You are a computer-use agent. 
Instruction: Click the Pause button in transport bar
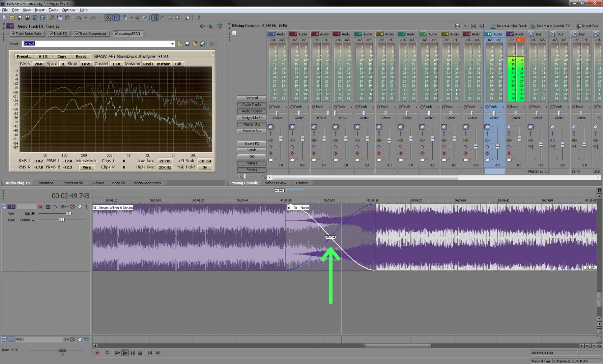click(x=133, y=353)
